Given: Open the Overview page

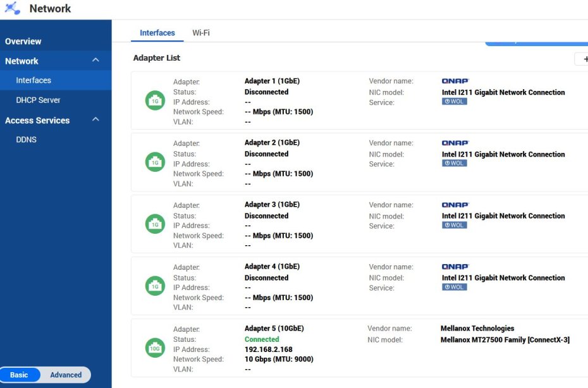Looking at the screenshot, I should [x=23, y=41].
